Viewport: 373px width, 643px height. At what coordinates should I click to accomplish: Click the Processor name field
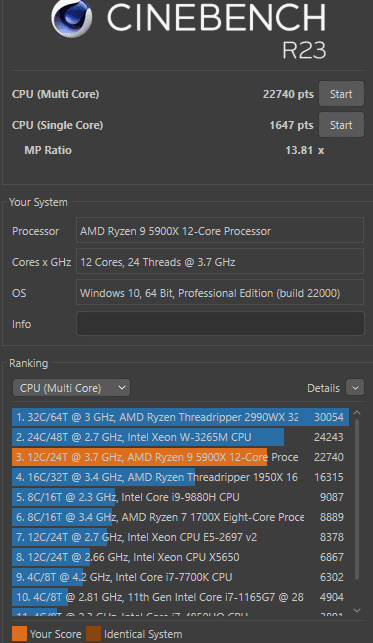click(x=220, y=230)
